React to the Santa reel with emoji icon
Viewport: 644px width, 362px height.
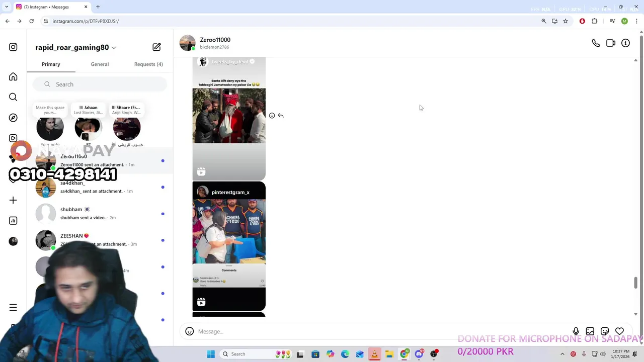point(272,116)
